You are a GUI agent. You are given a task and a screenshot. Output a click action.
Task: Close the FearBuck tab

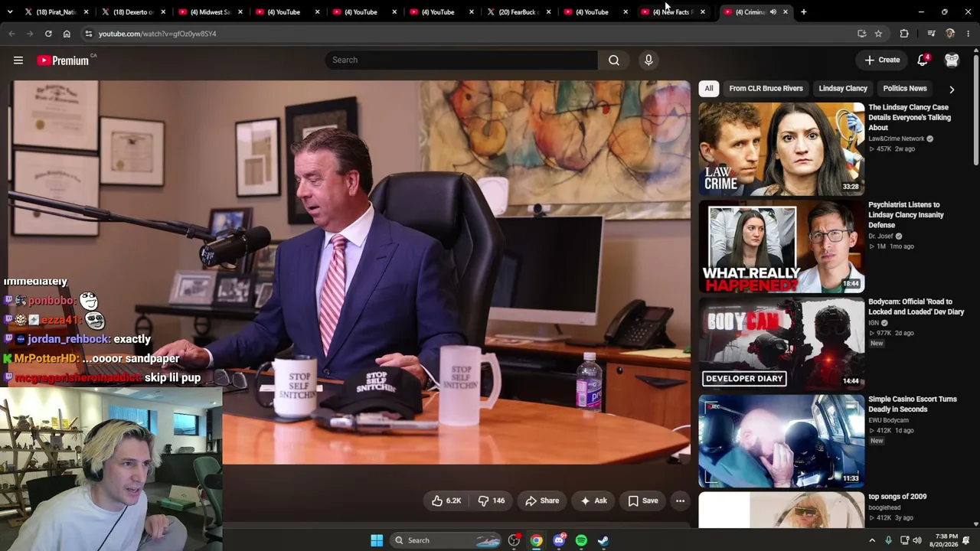point(548,12)
